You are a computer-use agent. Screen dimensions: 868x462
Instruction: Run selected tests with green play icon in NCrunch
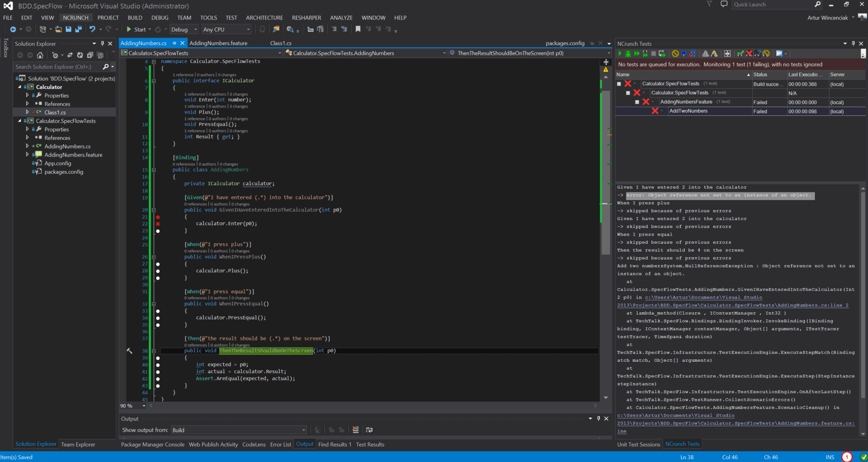[620, 54]
